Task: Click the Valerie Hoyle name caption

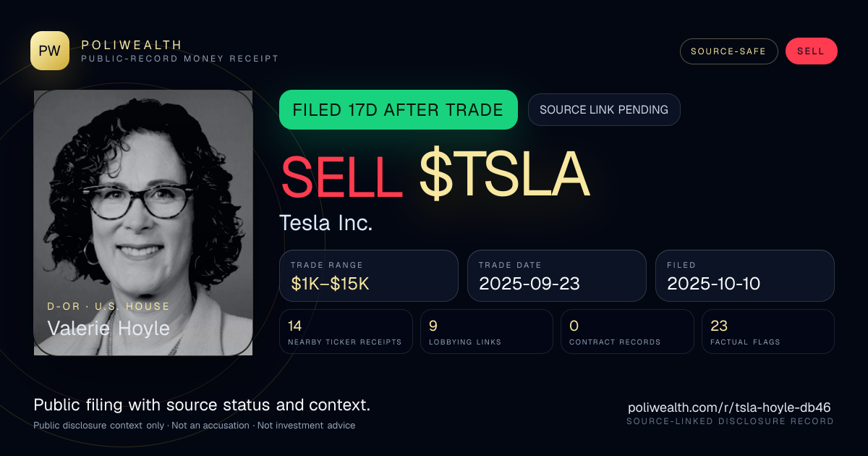Action: (x=109, y=328)
